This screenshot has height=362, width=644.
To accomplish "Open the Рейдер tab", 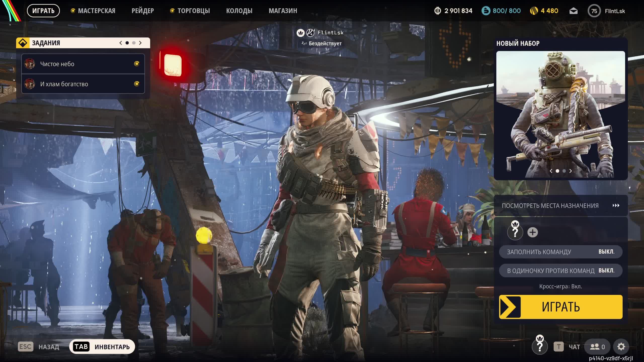I will (x=143, y=11).
